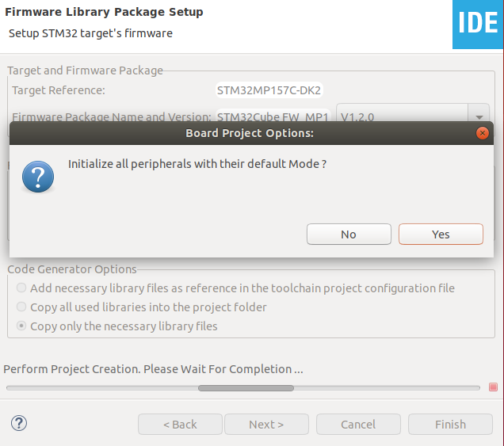This screenshot has height=446, width=504.
Task: Click the blue IDE logo
Action: [478, 25]
